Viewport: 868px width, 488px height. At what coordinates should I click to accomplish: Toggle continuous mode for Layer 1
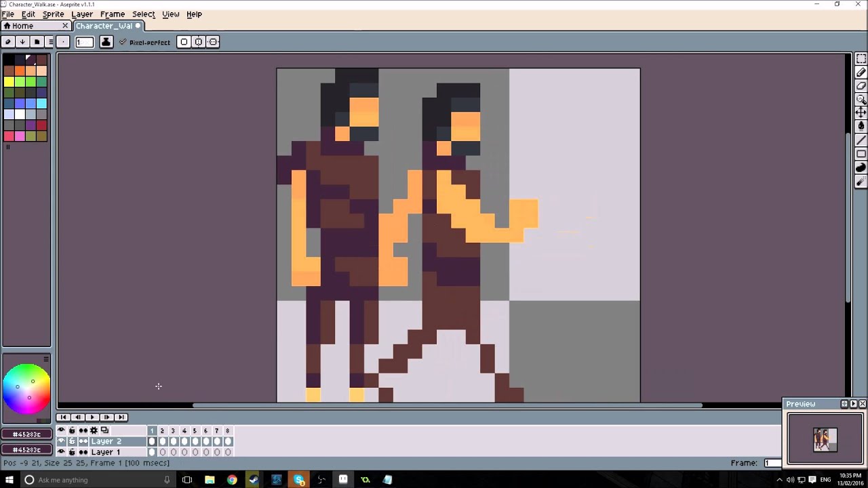coord(83,452)
